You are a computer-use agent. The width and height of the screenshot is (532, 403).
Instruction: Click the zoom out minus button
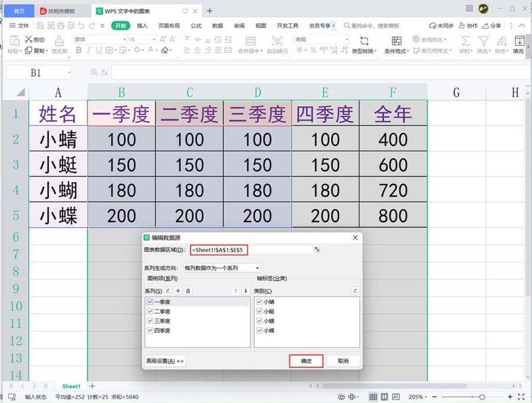434,396
